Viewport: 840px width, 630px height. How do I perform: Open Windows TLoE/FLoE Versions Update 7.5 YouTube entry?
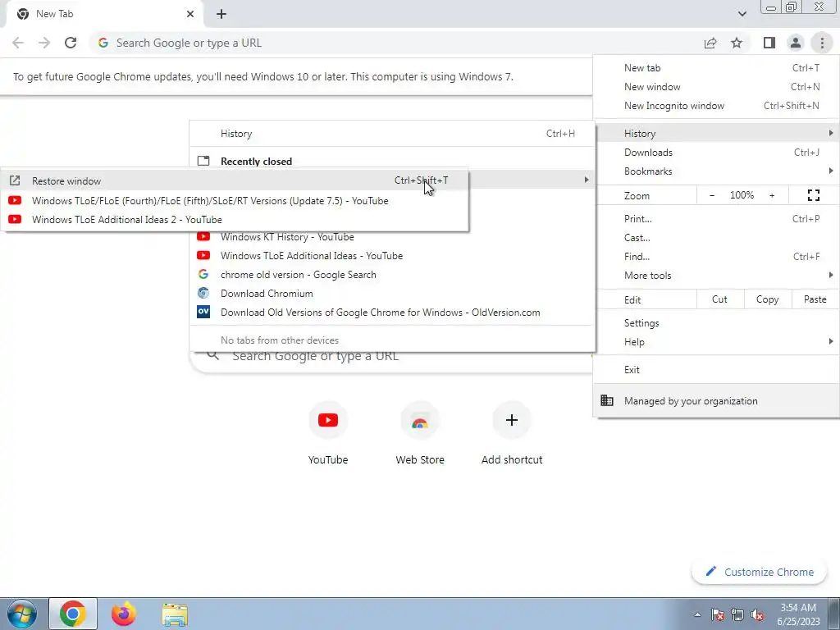pos(234,201)
